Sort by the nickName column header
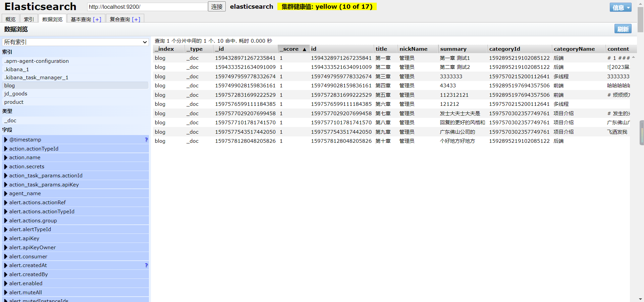Screen dimensions: 644x302 [418, 49]
